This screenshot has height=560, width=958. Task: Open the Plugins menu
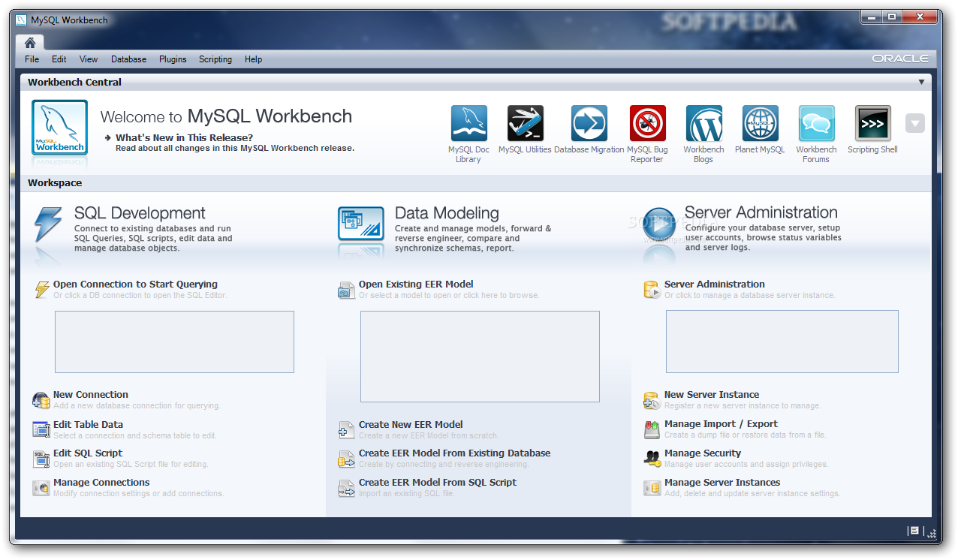coord(173,59)
